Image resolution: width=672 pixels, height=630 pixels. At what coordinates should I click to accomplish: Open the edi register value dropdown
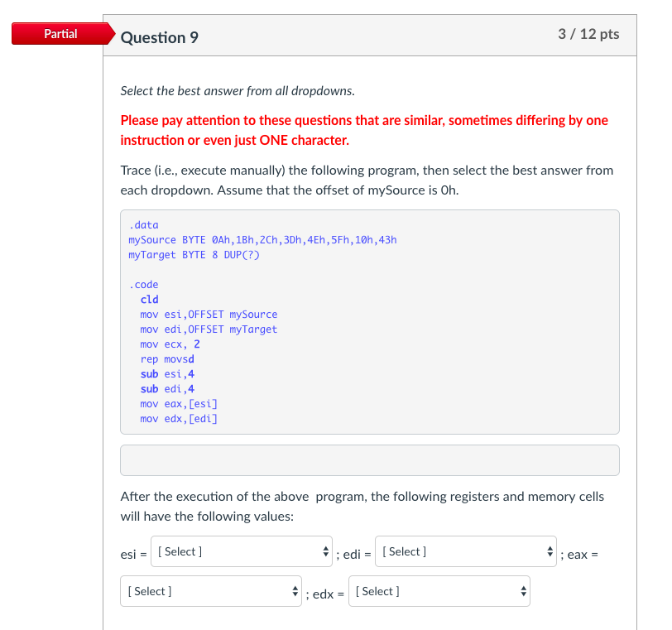pyautogui.click(x=465, y=551)
